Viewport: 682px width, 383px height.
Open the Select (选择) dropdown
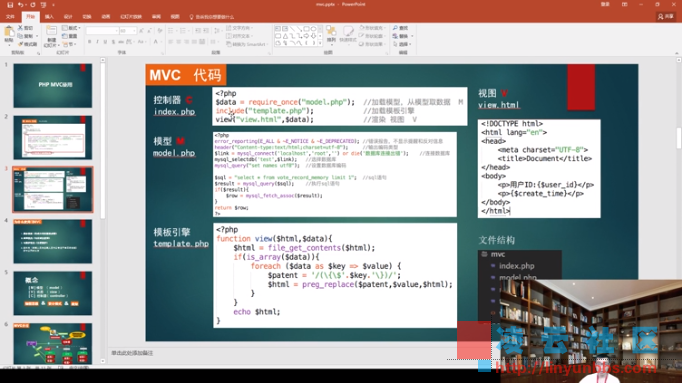point(402,44)
